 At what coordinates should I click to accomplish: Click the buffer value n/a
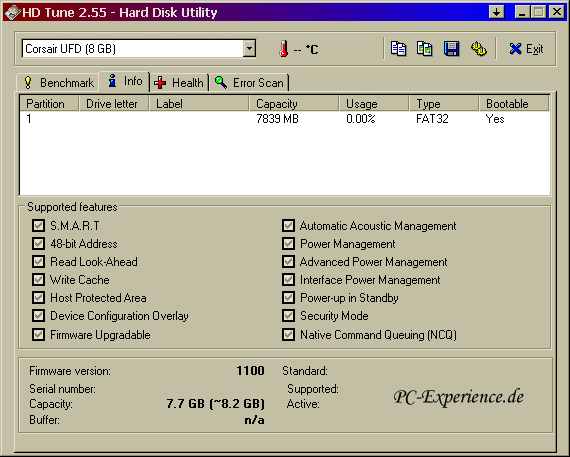click(254, 420)
